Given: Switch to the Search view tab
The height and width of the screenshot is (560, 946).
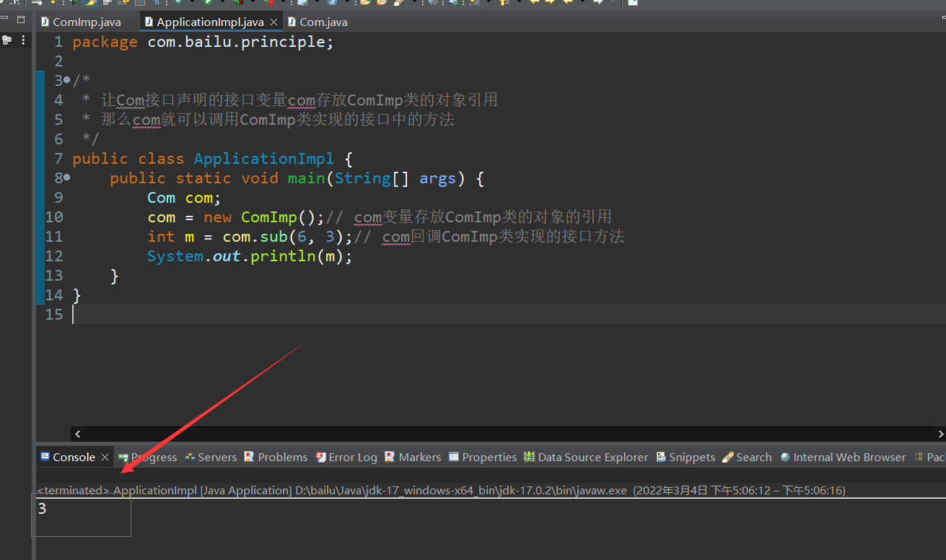Looking at the screenshot, I should pyautogui.click(x=747, y=457).
